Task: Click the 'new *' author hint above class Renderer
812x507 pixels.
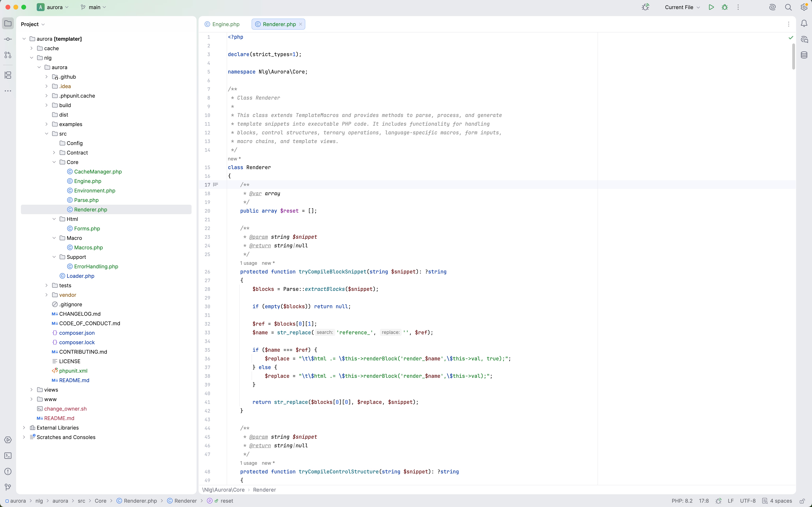Action: pyautogui.click(x=234, y=159)
